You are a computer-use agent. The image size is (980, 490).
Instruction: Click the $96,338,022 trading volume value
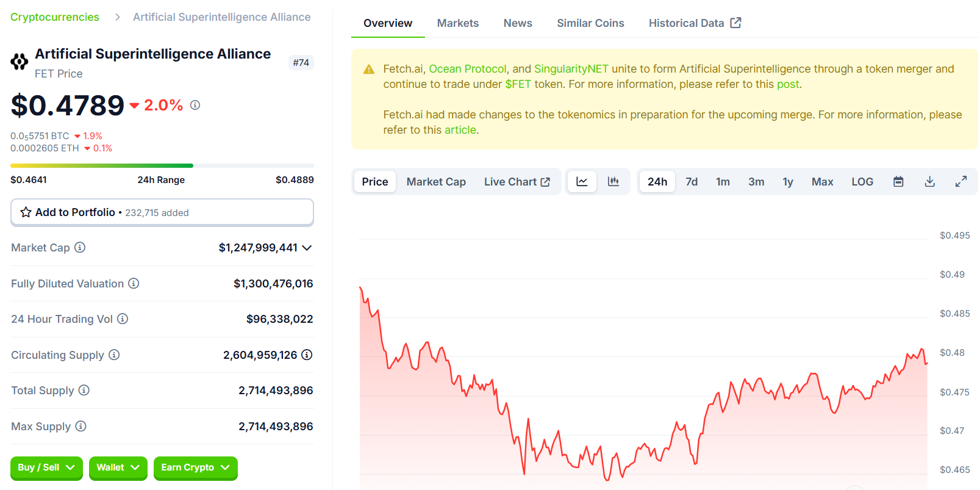click(x=279, y=319)
